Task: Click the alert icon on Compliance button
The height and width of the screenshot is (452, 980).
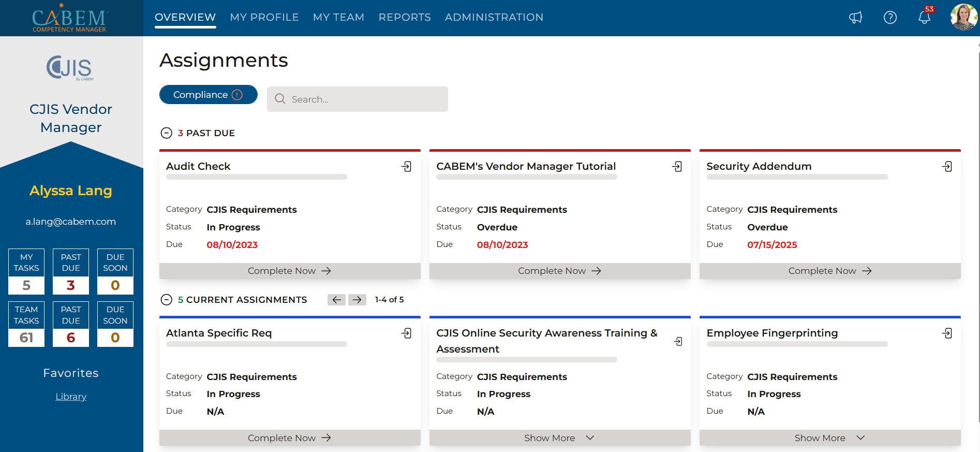Action: pos(237,95)
